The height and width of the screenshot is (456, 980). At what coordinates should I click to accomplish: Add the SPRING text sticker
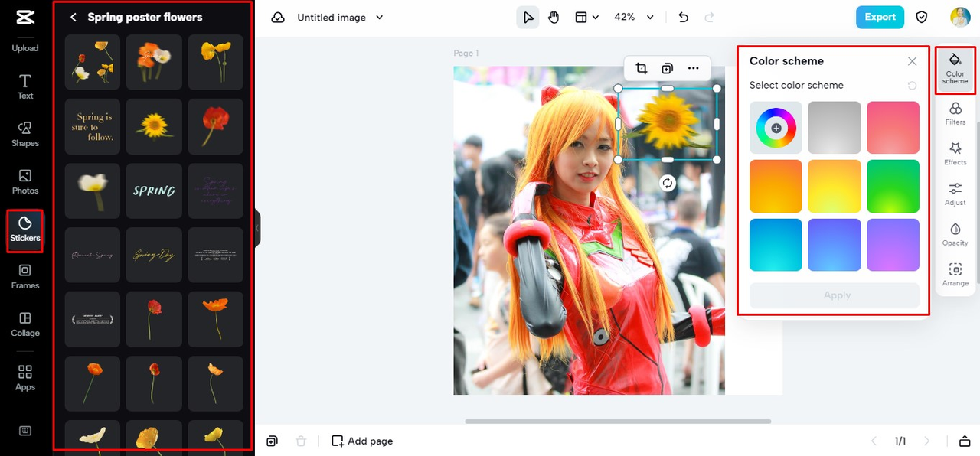pyautogui.click(x=154, y=191)
